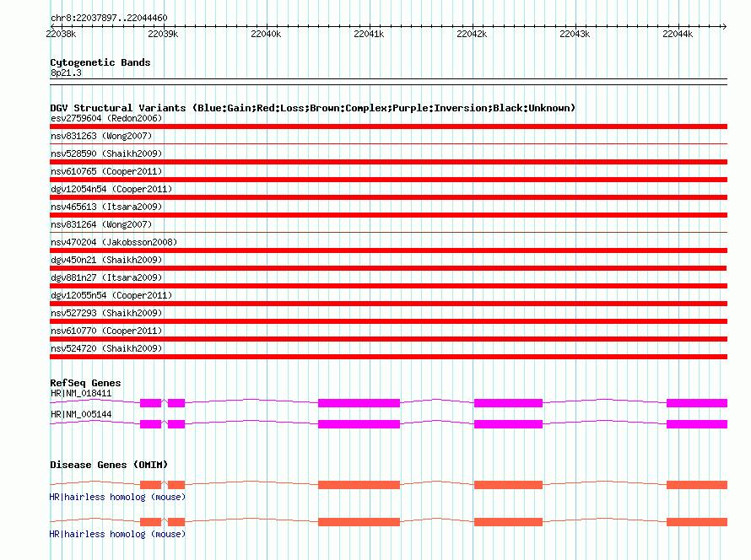Click the DGV Structural Variants track title

313,108
